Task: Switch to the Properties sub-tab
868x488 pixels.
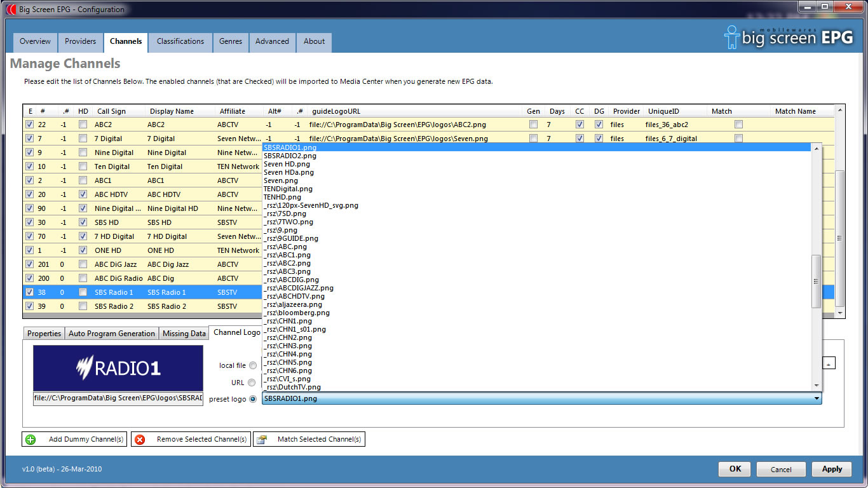Action: [x=44, y=334]
